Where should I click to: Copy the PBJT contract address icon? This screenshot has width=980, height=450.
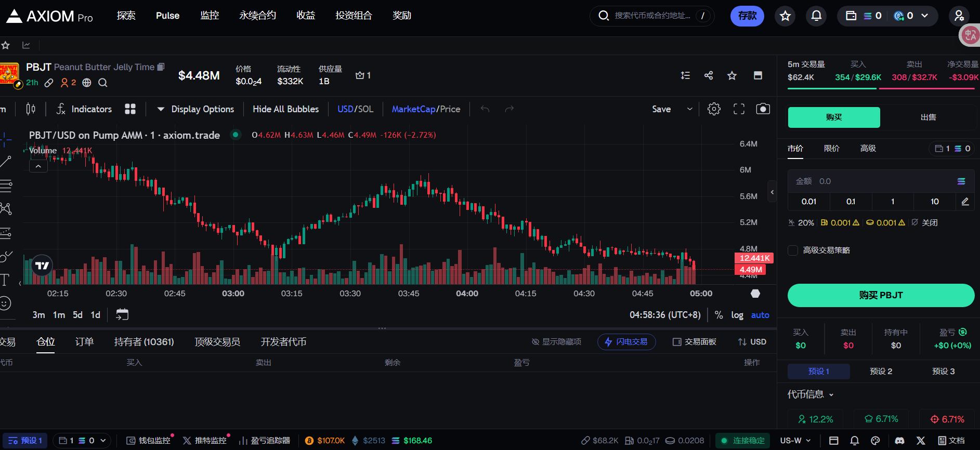(161, 67)
